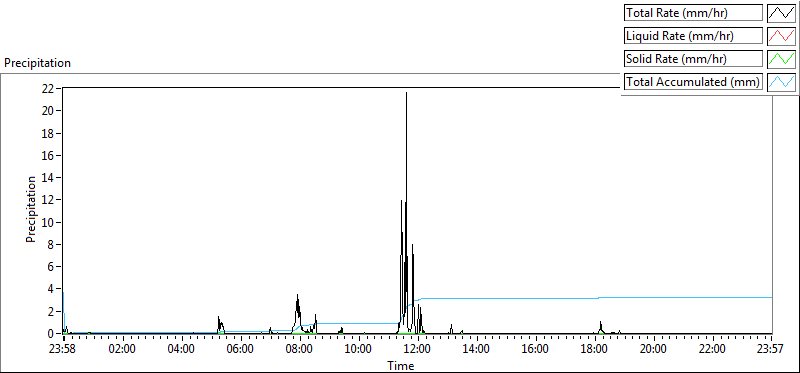Click the 4 value on the Y axis
Image resolution: width=800 pixels, height=373 pixels.
click(52, 289)
